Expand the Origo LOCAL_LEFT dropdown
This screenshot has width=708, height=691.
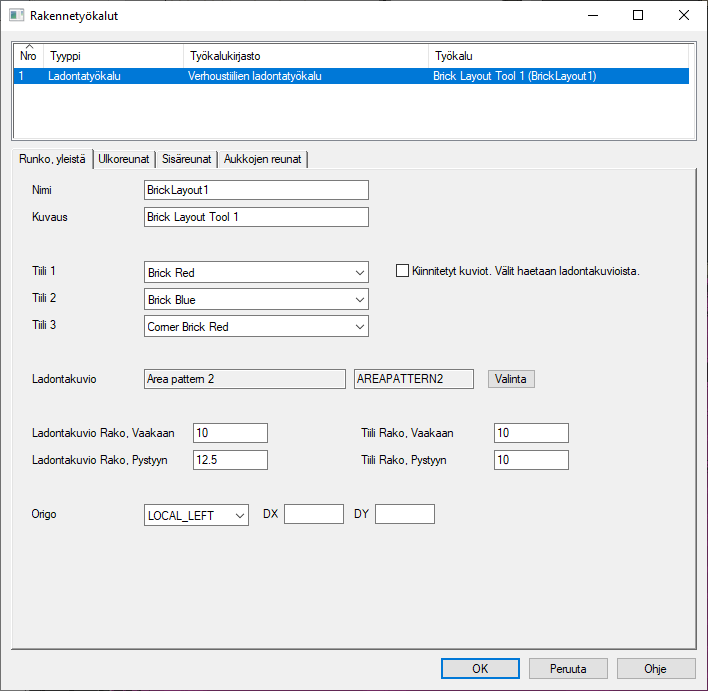coord(196,514)
